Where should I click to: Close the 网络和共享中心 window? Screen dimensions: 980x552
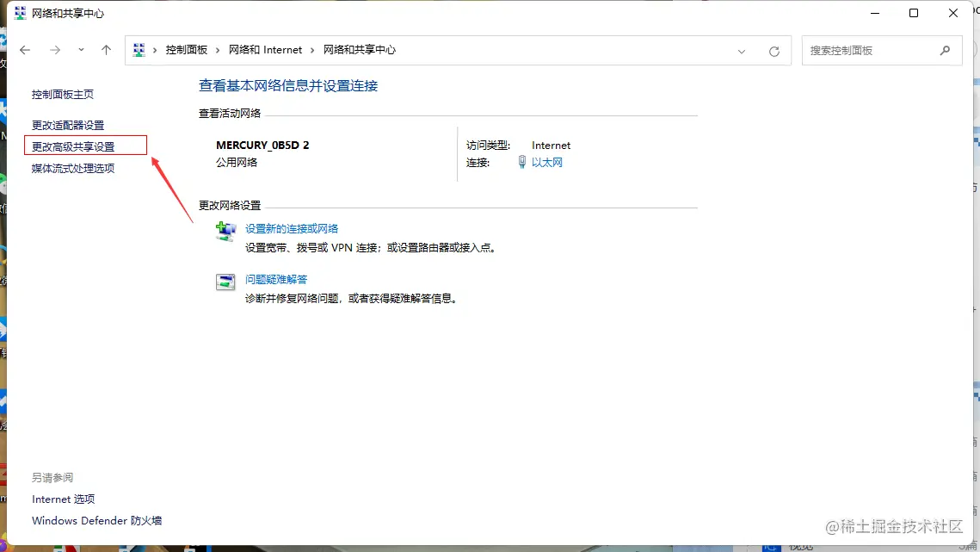[x=953, y=13]
